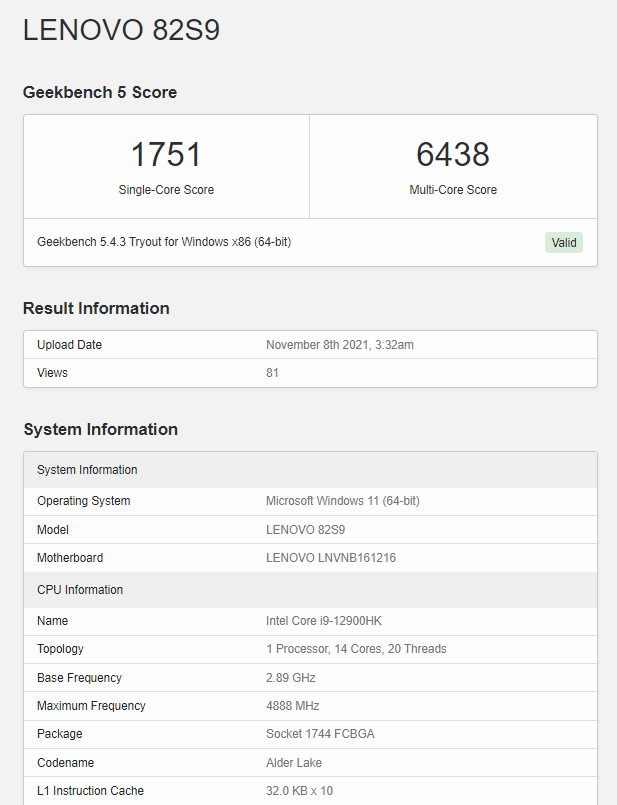Click the Upload Date label
The width and height of the screenshot is (617, 805).
pyautogui.click(x=69, y=345)
